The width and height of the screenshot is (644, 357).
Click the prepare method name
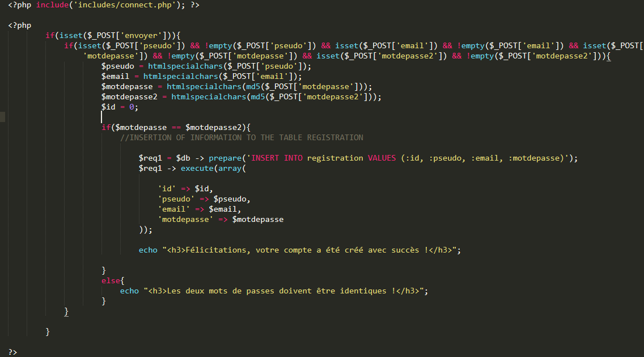coord(225,158)
